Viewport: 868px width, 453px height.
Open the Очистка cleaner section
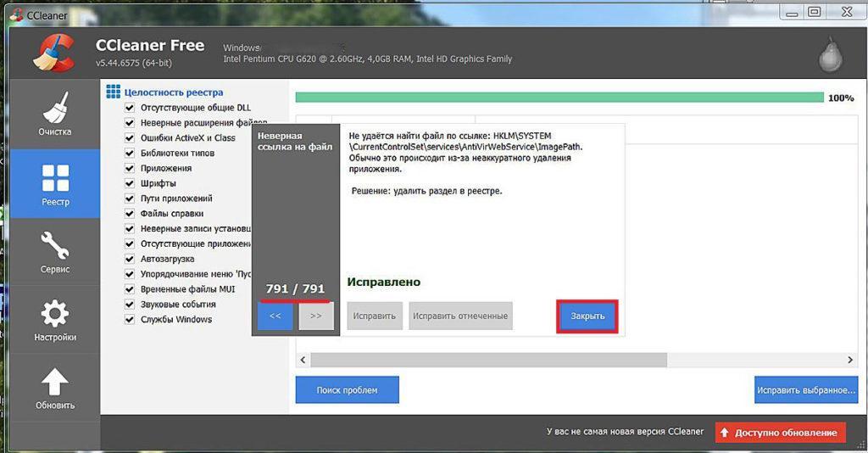click(55, 114)
